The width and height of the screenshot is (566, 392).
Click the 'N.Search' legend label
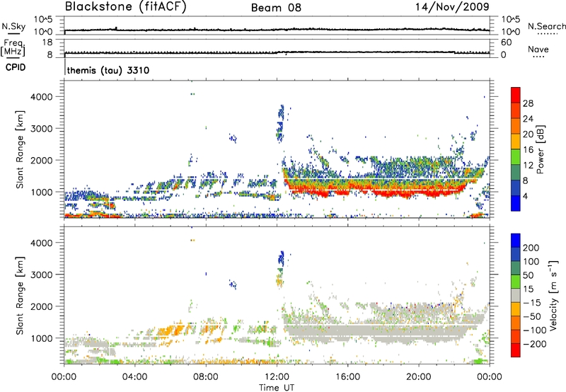point(547,26)
